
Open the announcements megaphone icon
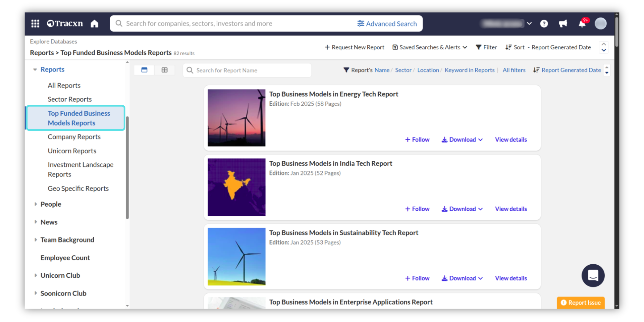pyautogui.click(x=563, y=23)
